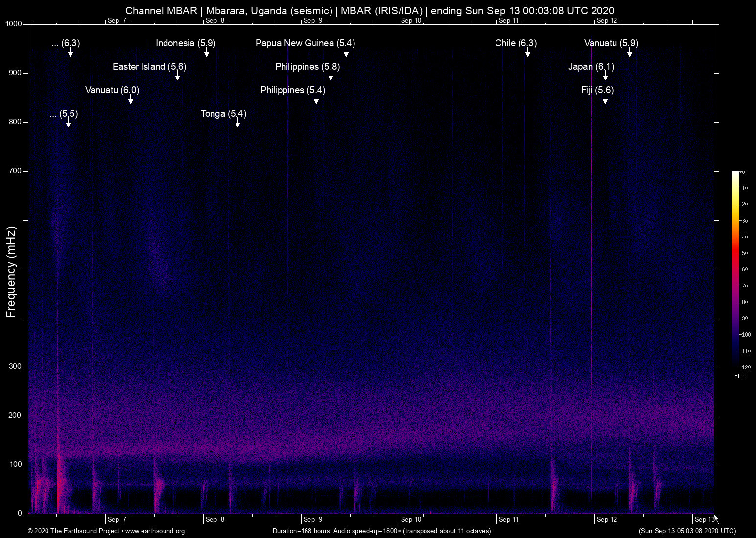Click the truncated "... (6.3)" event label

[65, 43]
